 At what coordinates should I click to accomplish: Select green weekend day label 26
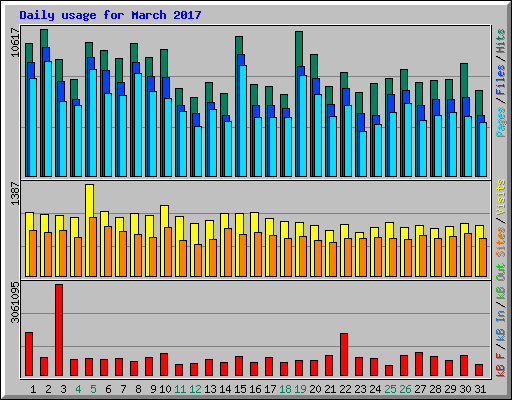[405, 389]
